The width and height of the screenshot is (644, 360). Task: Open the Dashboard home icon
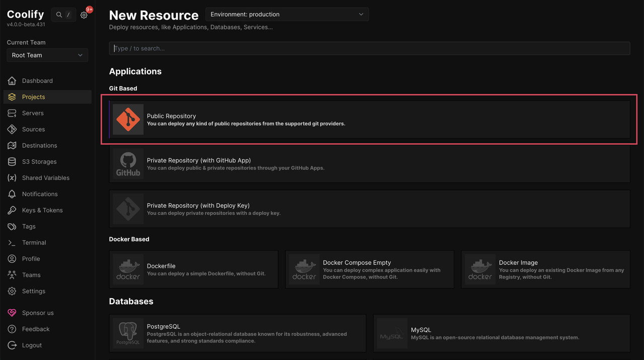[x=12, y=80]
